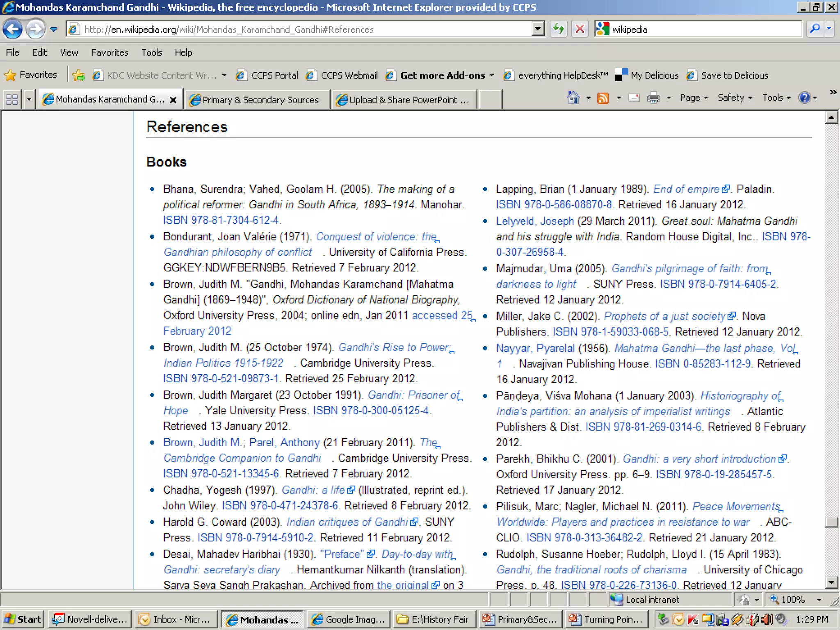Click the Print icon in command bar

coord(653,98)
